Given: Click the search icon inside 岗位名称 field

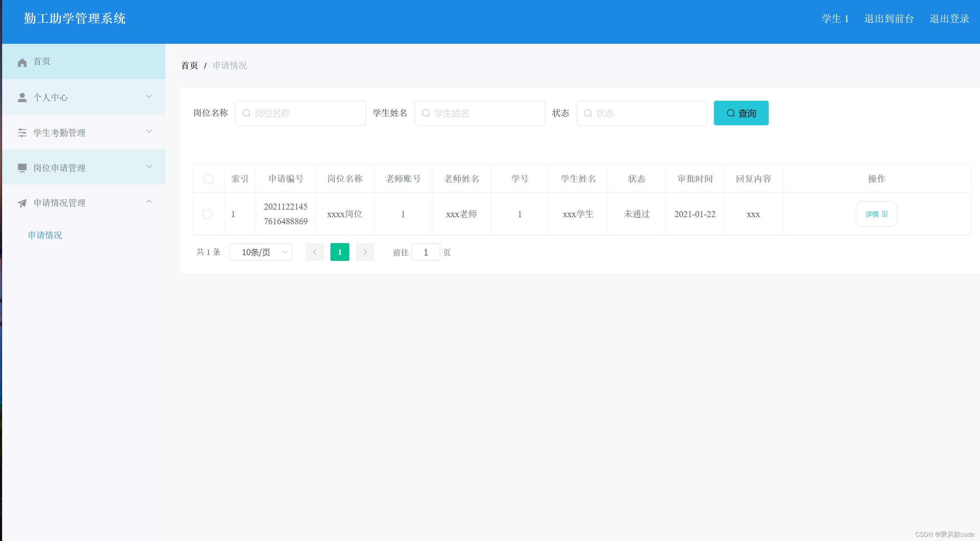Looking at the screenshot, I should pyautogui.click(x=247, y=113).
